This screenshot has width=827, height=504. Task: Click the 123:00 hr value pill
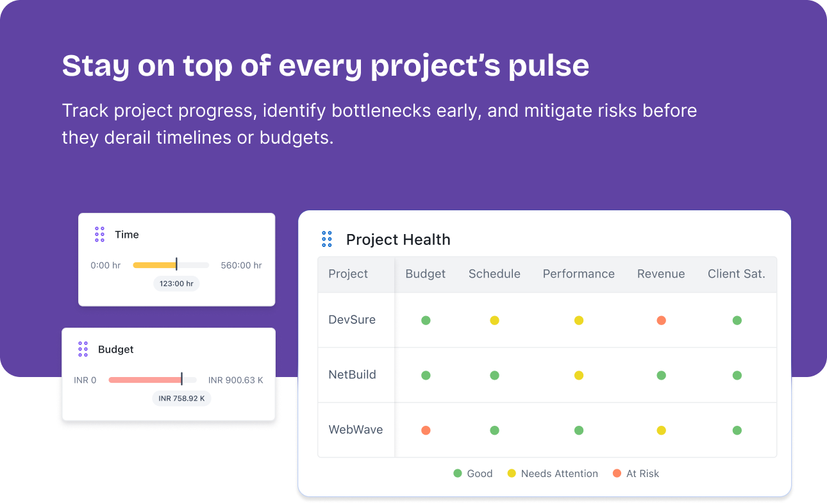[176, 283]
